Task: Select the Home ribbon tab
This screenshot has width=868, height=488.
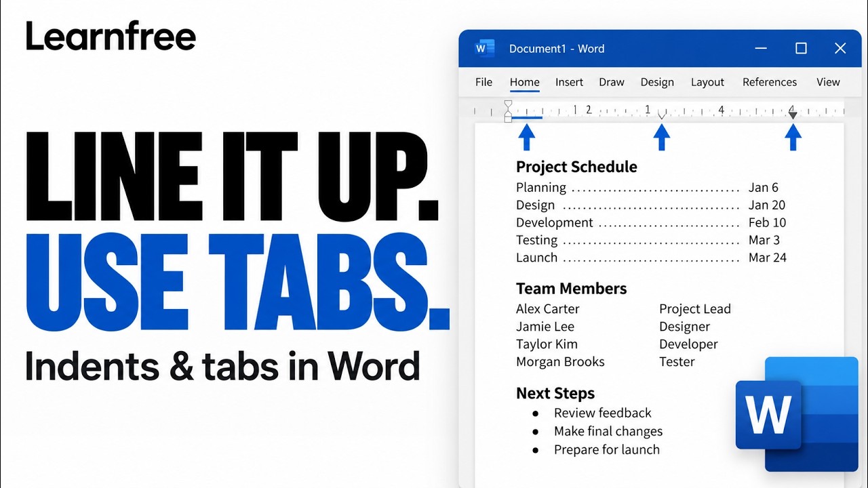Action: [x=525, y=82]
